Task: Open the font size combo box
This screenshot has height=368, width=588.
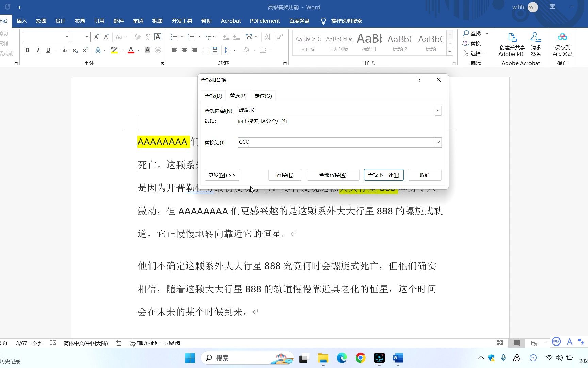Action: coord(80,37)
